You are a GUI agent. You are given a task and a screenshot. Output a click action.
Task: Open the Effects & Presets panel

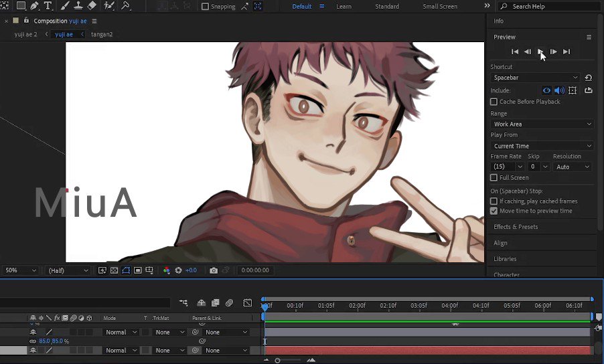(x=516, y=227)
